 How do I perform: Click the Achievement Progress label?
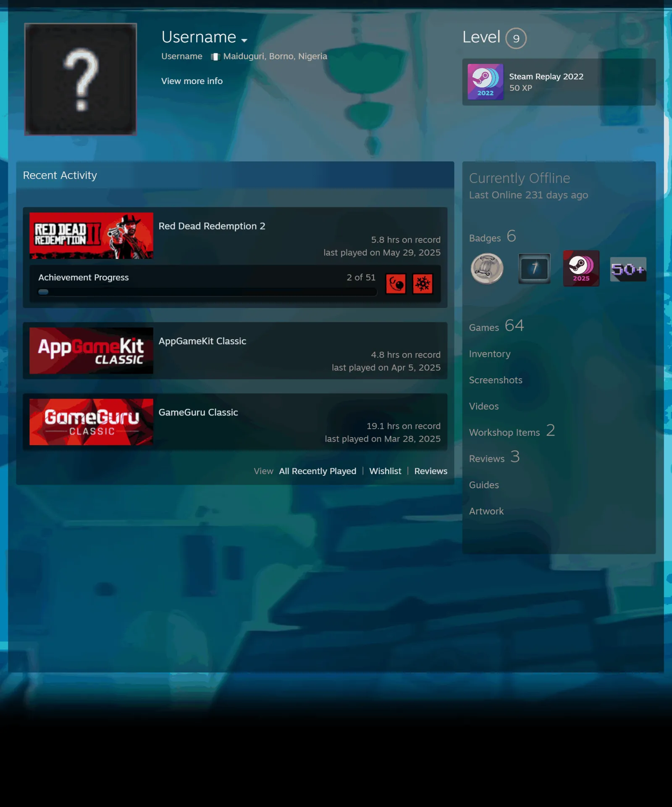pos(84,277)
